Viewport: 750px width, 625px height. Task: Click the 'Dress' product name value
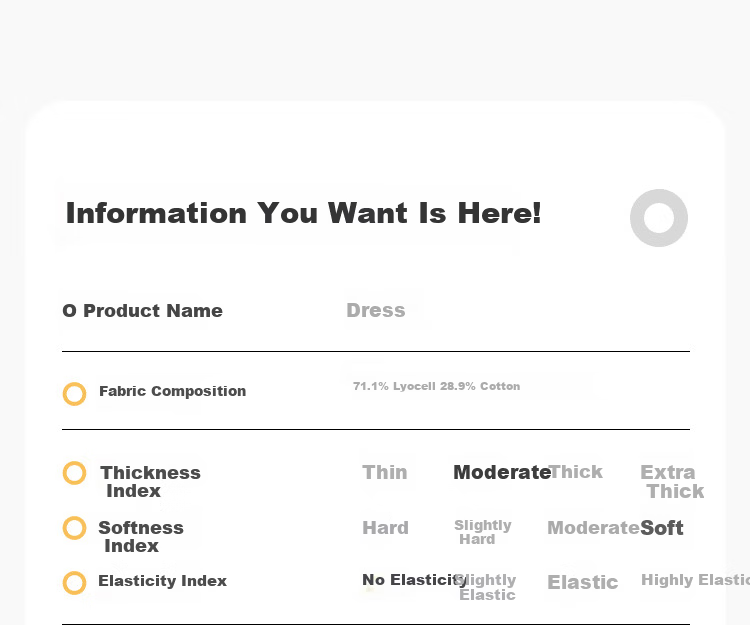point(376,310)
